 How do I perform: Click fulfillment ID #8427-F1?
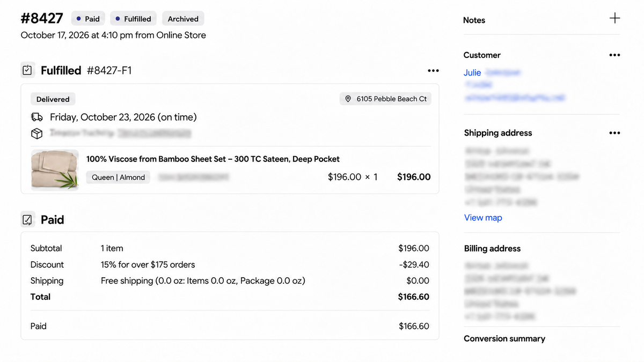click(109, 70)
